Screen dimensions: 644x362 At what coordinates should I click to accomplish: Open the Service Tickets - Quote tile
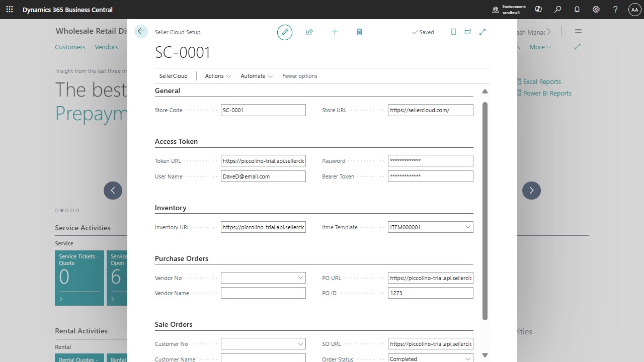tap(79, 278)
